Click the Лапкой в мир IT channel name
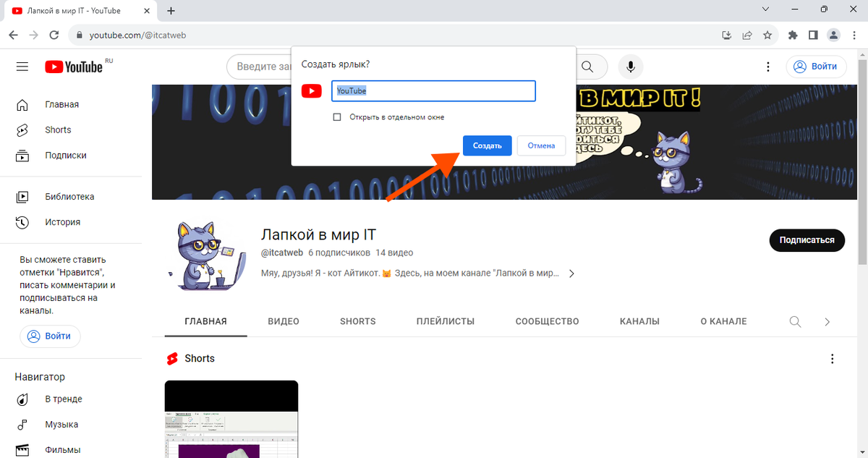 pyautogui.click(x=318, y=234)
